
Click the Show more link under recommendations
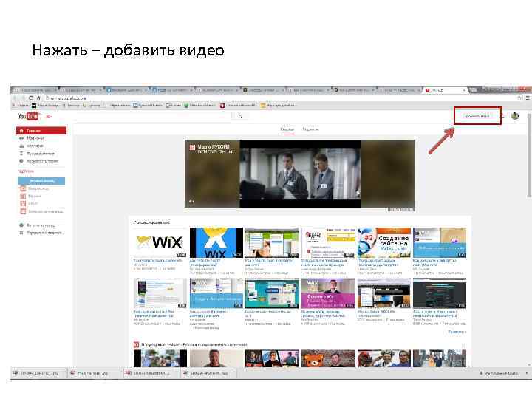tap(457, 332)
